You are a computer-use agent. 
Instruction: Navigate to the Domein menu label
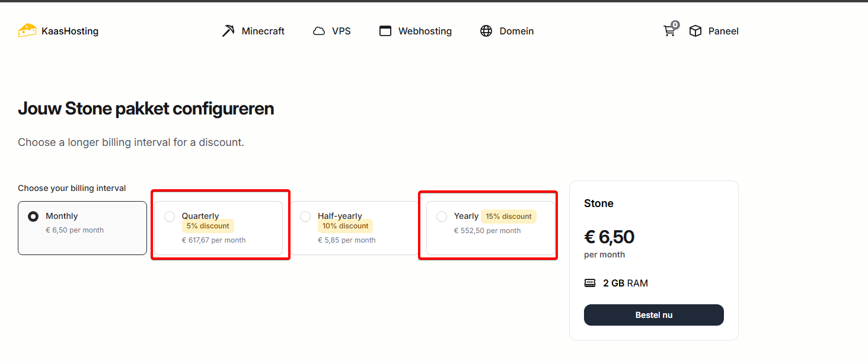[516, 31]
